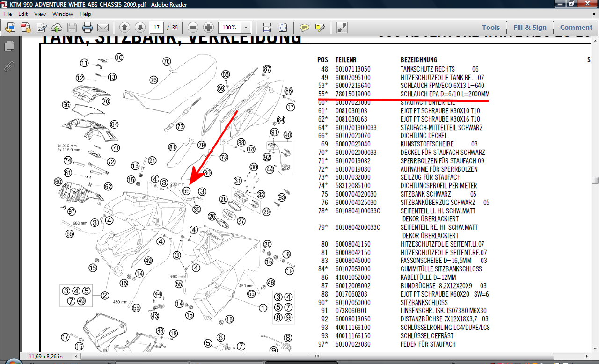This screenshot has width=599, height=364.
Task: Expand the zoom percentage dropdown
Action: click(x=246, y=27)
